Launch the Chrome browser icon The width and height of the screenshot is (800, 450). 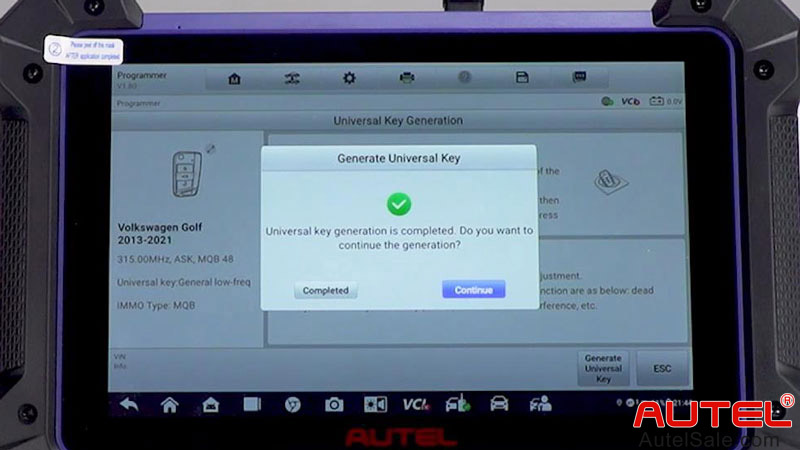point(293,405)
